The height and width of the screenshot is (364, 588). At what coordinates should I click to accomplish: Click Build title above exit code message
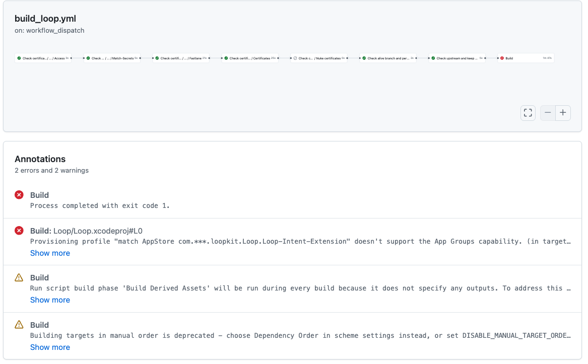39,195
